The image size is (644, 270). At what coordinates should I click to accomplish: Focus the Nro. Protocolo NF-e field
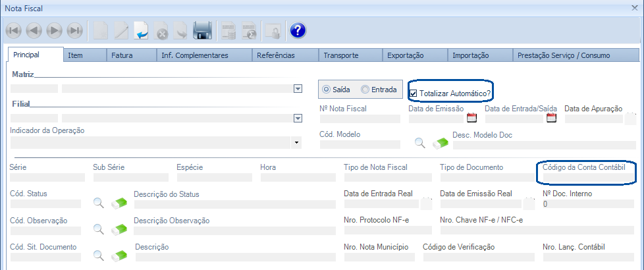click(388, 230)
